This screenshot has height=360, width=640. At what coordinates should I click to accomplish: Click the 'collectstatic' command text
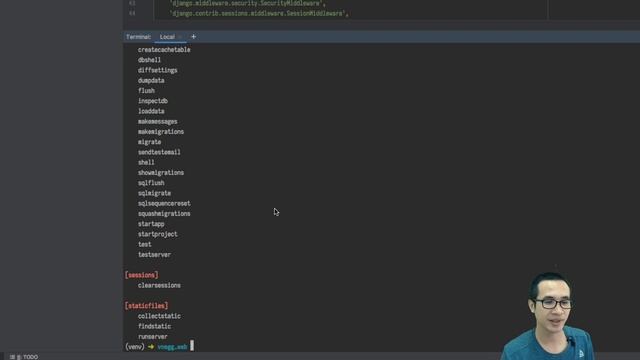click(159, 316)
